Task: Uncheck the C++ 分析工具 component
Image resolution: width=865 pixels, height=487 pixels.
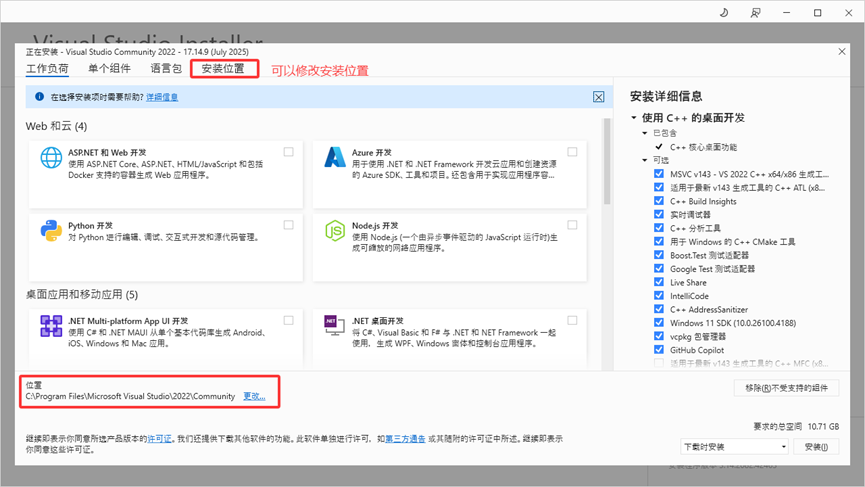Action: point(659,228)
